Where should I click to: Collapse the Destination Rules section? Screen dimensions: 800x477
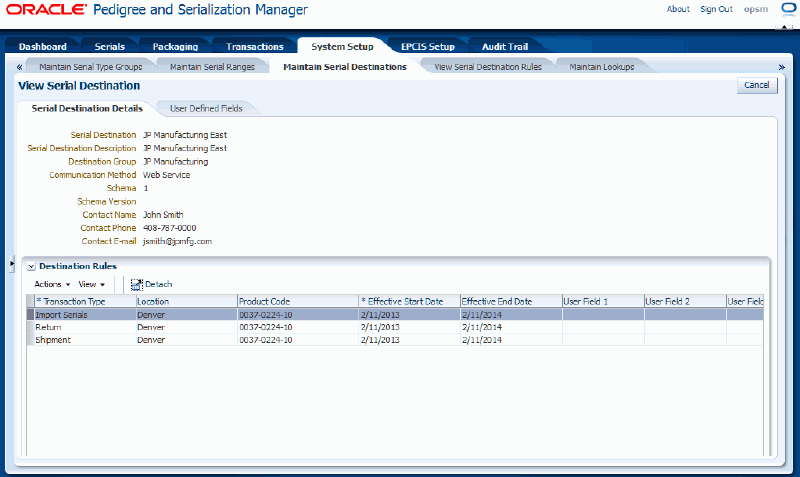(x=31, y=266)
